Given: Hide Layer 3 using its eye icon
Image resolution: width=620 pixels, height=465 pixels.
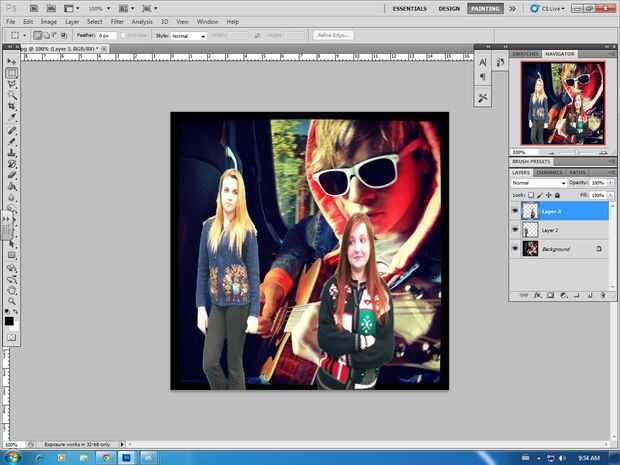Looking at the screenshot, I should click(515, 211).
